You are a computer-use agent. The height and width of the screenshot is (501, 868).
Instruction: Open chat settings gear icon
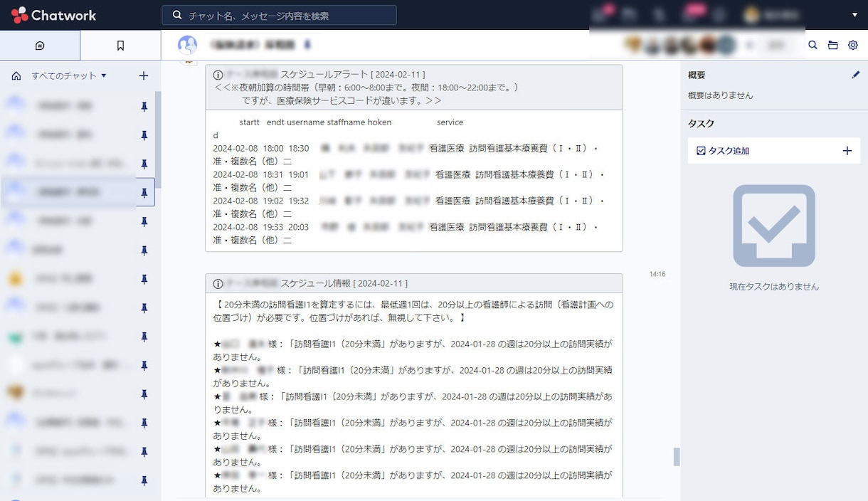click(x=853, y=45)
